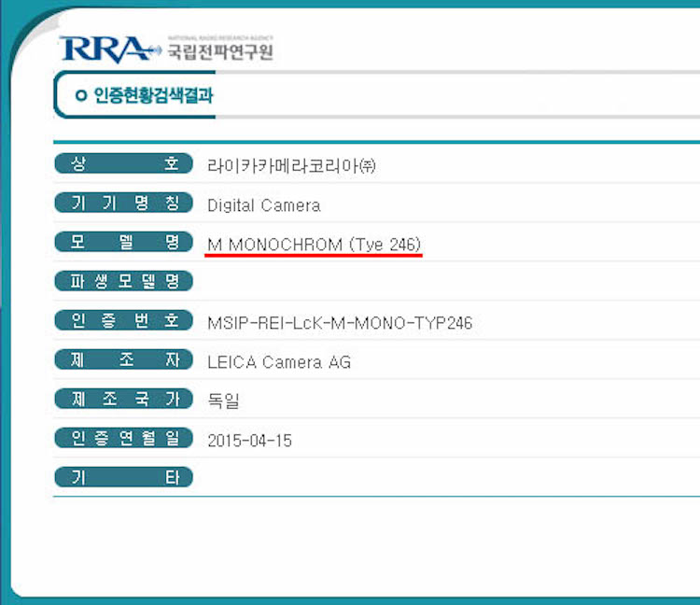The image size is (700, 605).
Task: Click the 모델명 label pill
Action: tap(123, 243)
